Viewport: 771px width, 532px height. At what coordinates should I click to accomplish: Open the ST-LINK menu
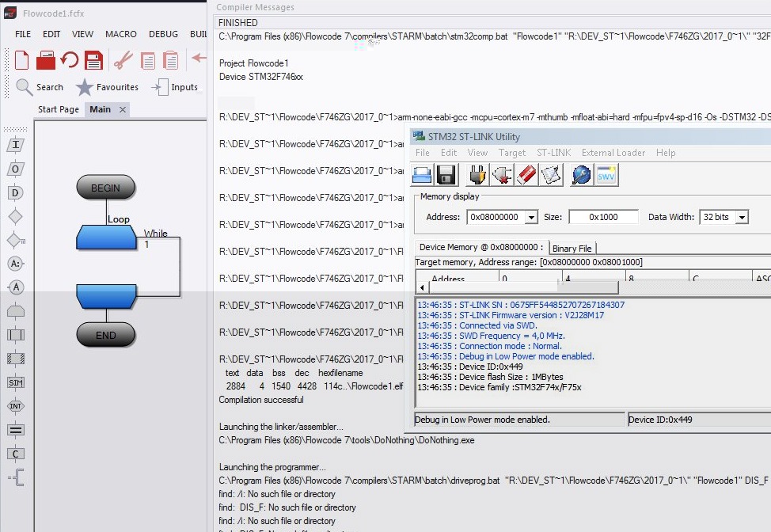[553, 153]
